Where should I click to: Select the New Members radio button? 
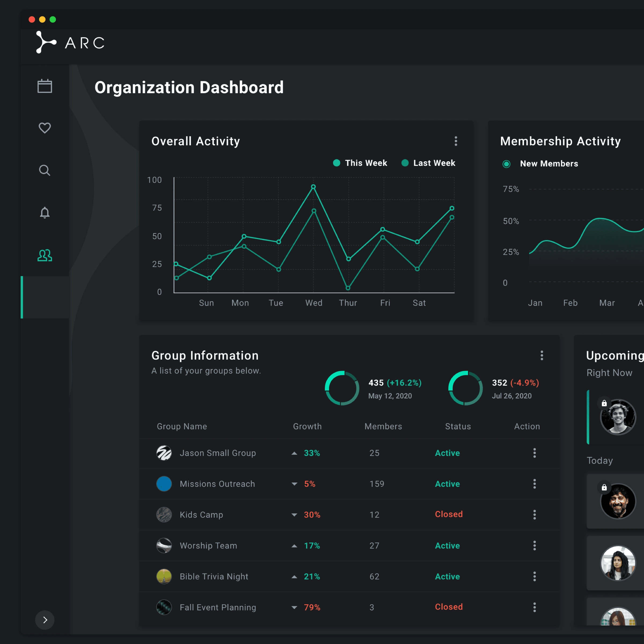coord(506,164)
